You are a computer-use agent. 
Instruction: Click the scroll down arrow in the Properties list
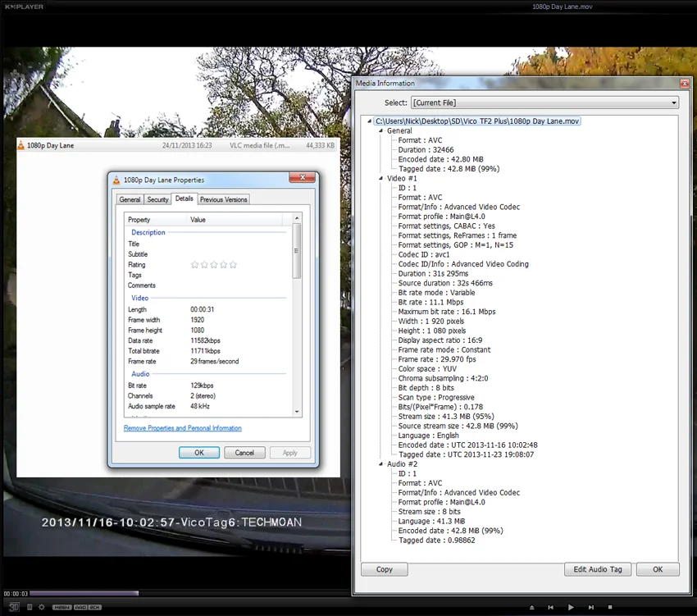[x=297, y=412]
